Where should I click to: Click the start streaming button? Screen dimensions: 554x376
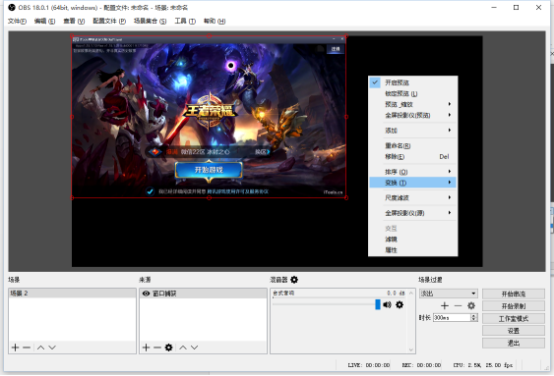(x=513, y=294)
